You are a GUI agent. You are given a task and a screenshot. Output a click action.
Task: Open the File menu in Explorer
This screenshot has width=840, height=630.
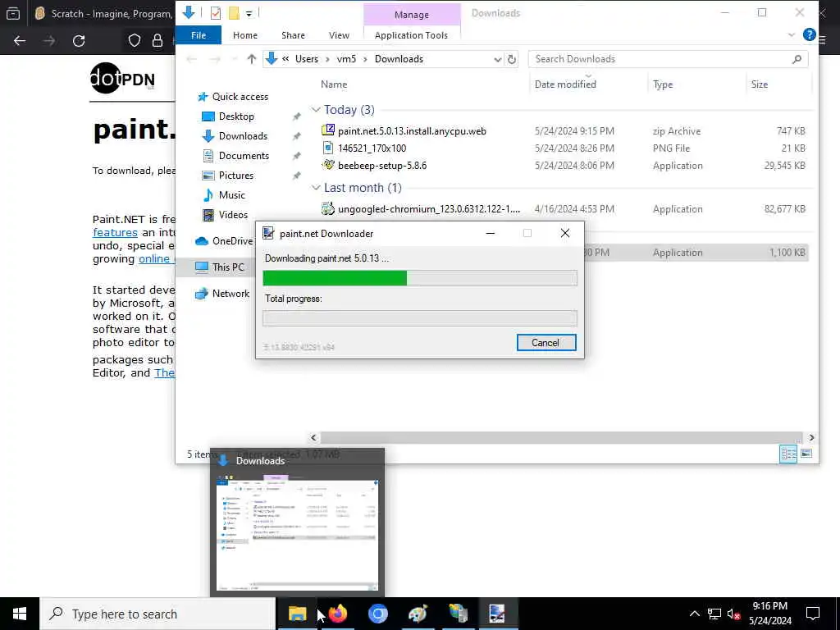point(199,35)
